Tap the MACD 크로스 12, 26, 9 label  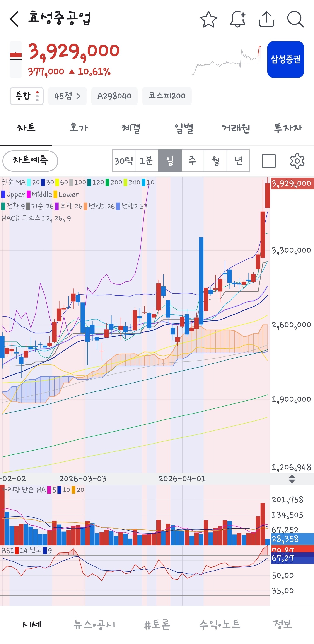36,218
